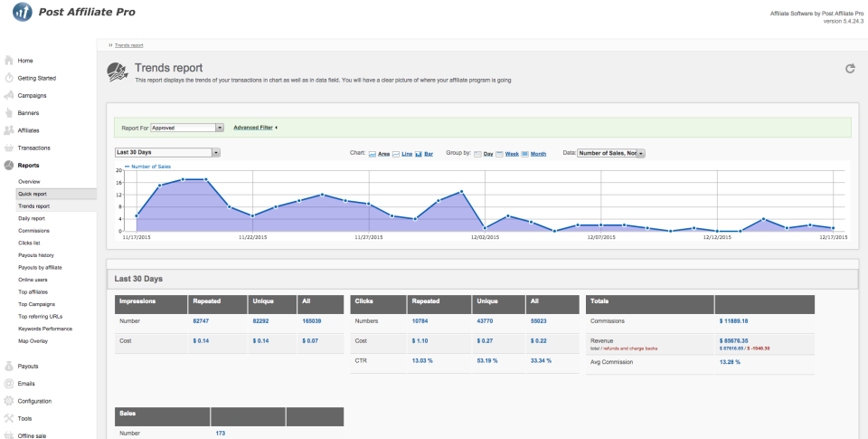Click the Last 30 Days section header

coord(482,279)
